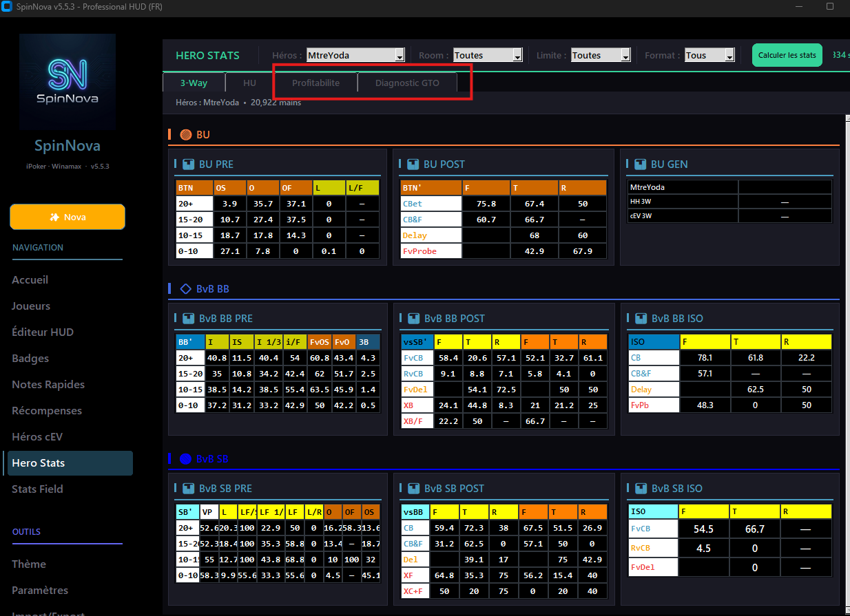Open Paramètres under Outils

40,591
